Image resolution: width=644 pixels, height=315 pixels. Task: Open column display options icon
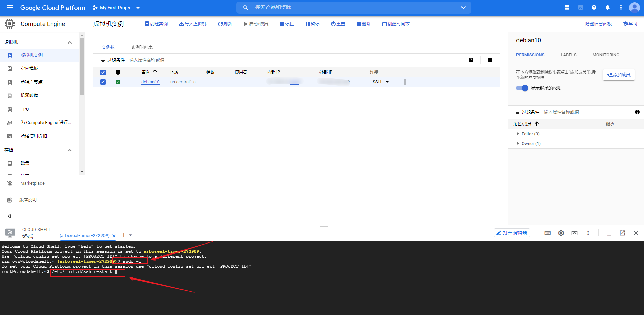click(490, 60)
